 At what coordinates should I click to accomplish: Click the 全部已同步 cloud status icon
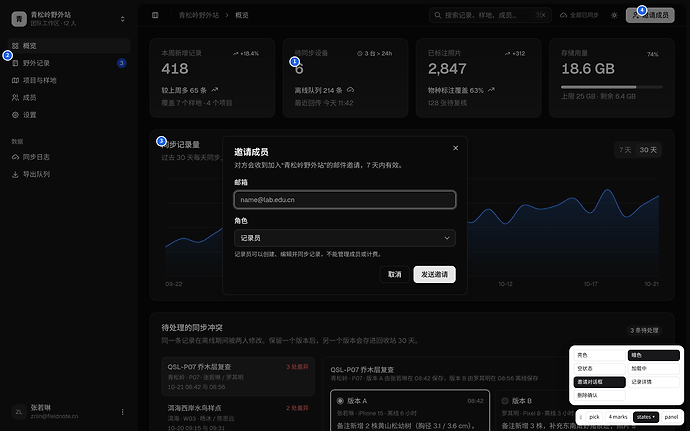(x=564, y=15)
